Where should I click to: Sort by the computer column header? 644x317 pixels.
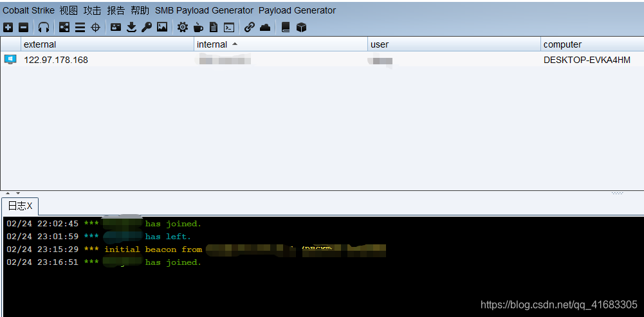(x=593, y=44)
